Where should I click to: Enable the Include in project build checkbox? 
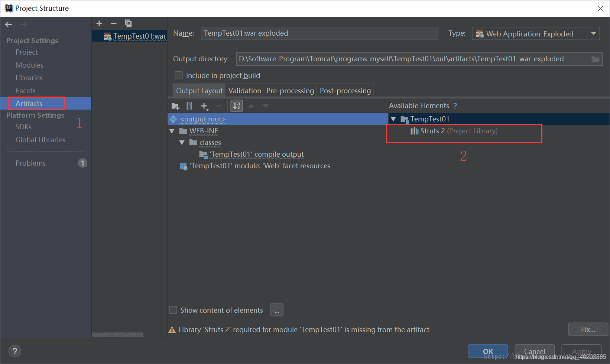[x=179, y=75]
